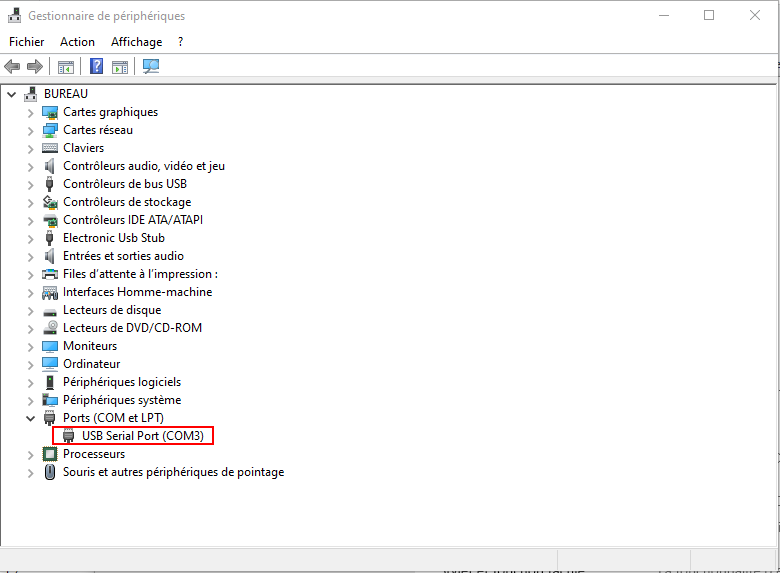This screenshot has width=780, height=573.
Task: Click the Interfaces Homme-machine icon
Action: tap(50, 292)
